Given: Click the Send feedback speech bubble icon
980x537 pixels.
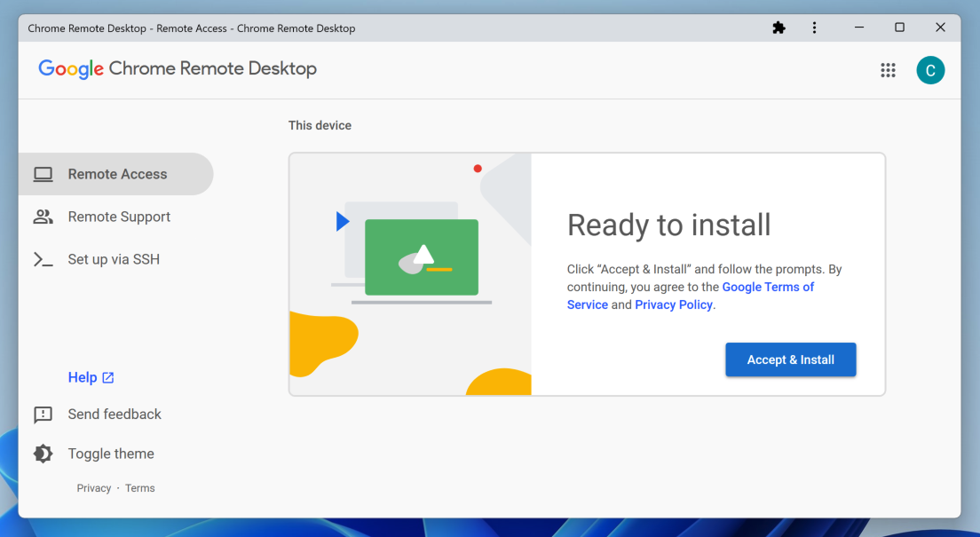Looking at the screenshot, I should (x=43, y=415).
